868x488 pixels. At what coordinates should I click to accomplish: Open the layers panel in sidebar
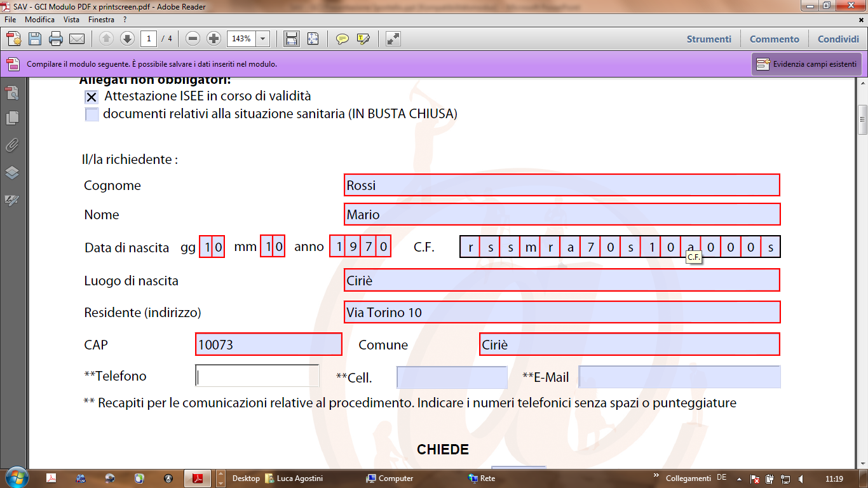click(11, 173)
